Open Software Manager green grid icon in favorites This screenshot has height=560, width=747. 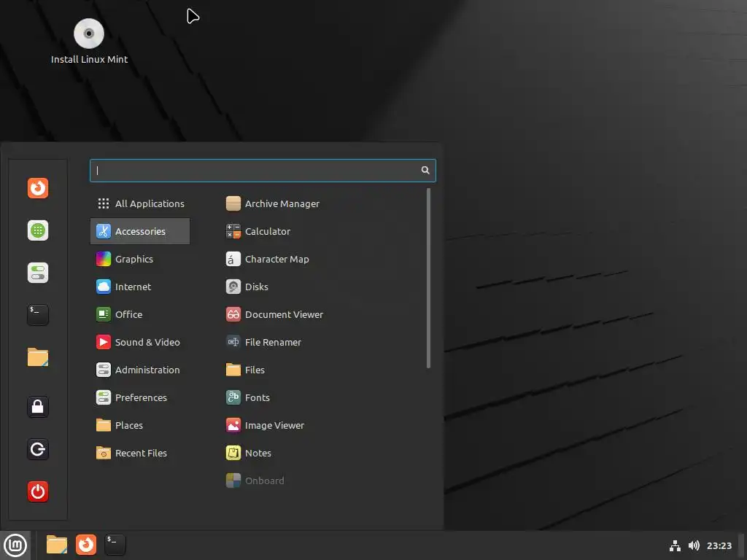coord(38,230)
